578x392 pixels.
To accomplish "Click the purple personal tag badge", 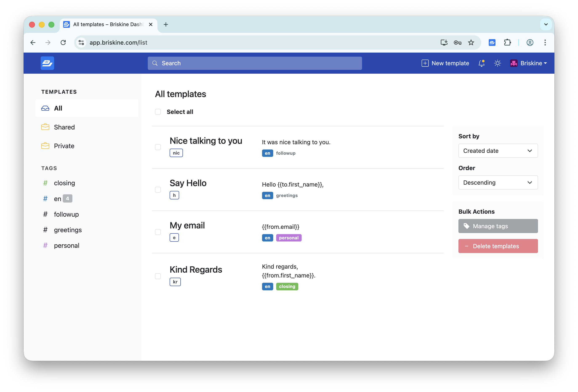I will click(289, 238).
